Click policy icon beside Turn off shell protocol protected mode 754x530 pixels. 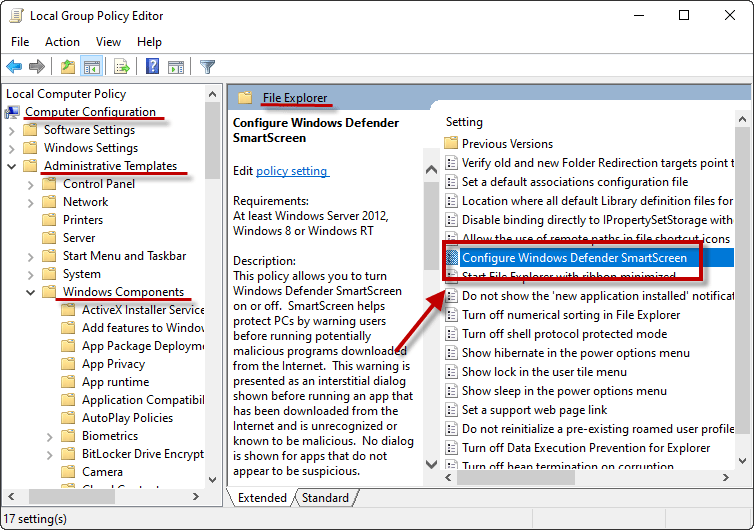click(x=451, y=334)
